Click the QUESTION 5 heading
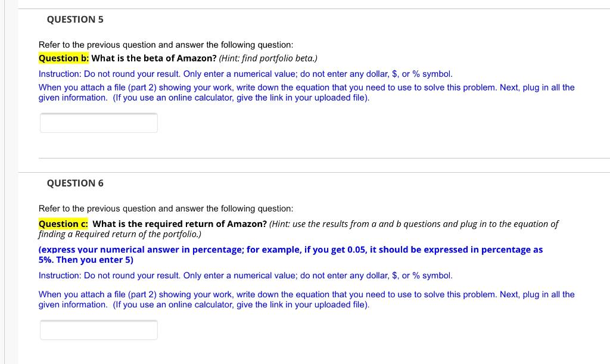Viewport: 610px width, 364px height. 75,20
